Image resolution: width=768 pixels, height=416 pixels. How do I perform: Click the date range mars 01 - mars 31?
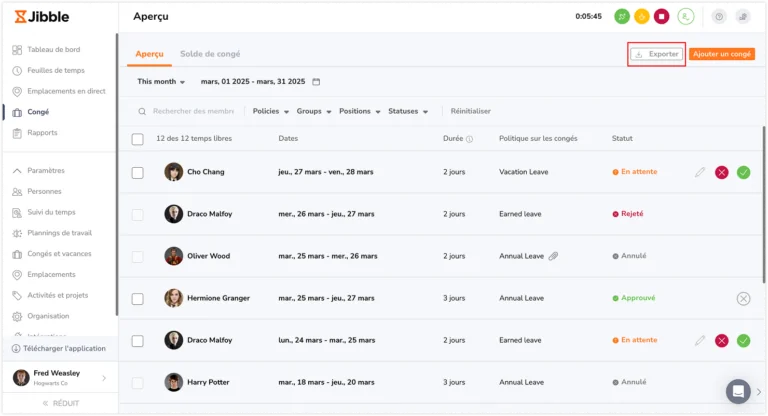253,82
